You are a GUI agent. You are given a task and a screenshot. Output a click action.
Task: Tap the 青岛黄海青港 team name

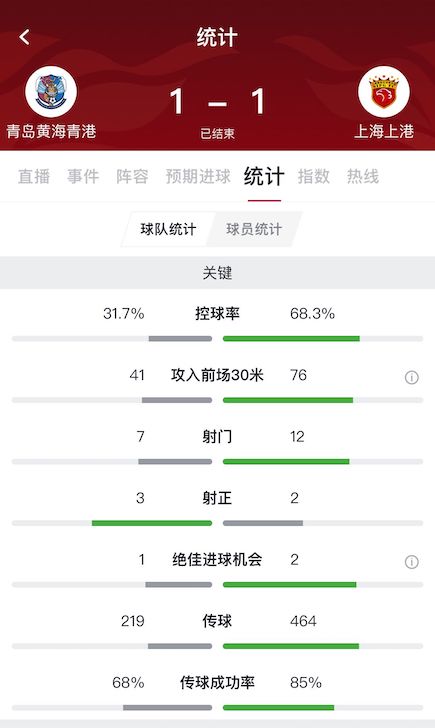point(51,131)
